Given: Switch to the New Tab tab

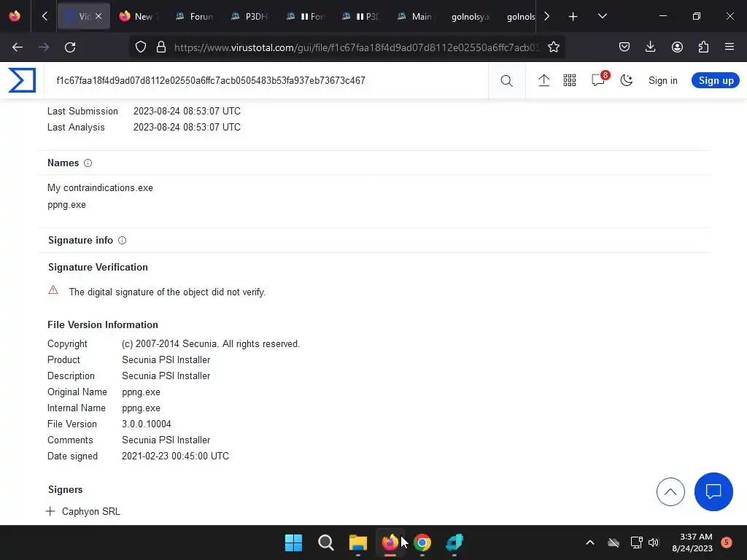Looking at the screenshot, I should [x=139, y=17].
